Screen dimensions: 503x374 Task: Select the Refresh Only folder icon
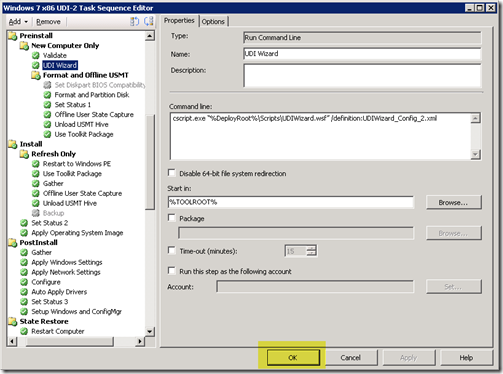coord(24,154)
